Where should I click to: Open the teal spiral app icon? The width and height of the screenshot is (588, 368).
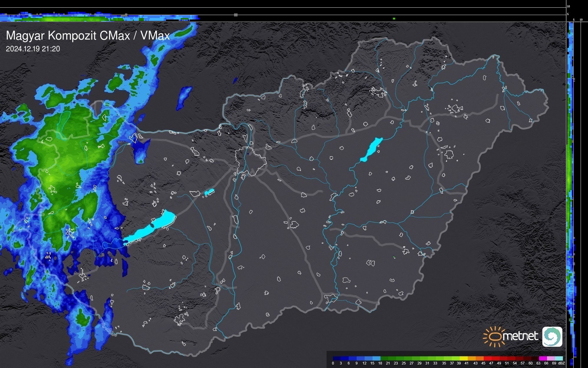[x=552, y=337]
